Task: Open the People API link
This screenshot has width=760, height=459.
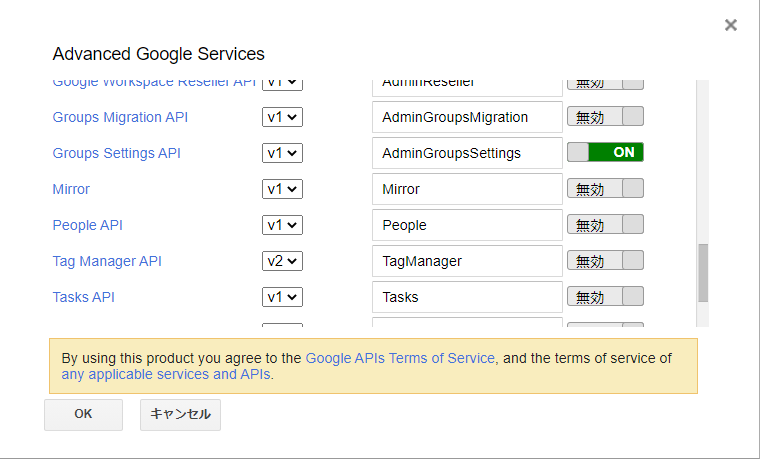Action: pos(87,225)
